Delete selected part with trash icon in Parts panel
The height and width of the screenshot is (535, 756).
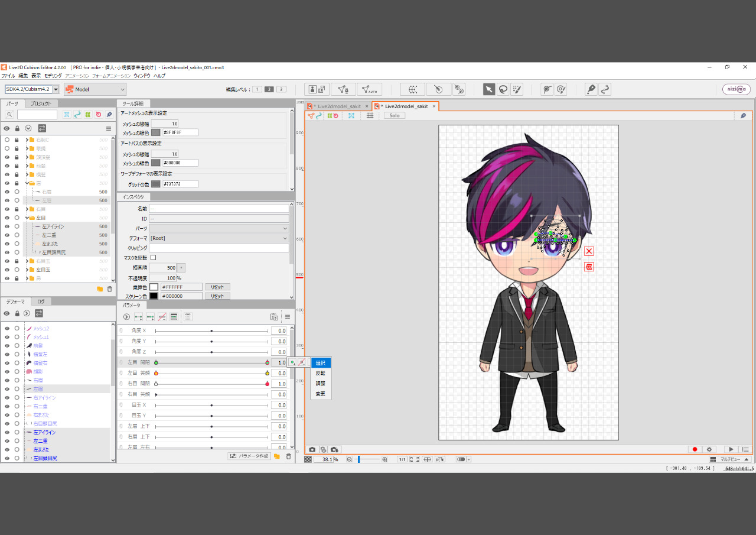tap(109, 289)
